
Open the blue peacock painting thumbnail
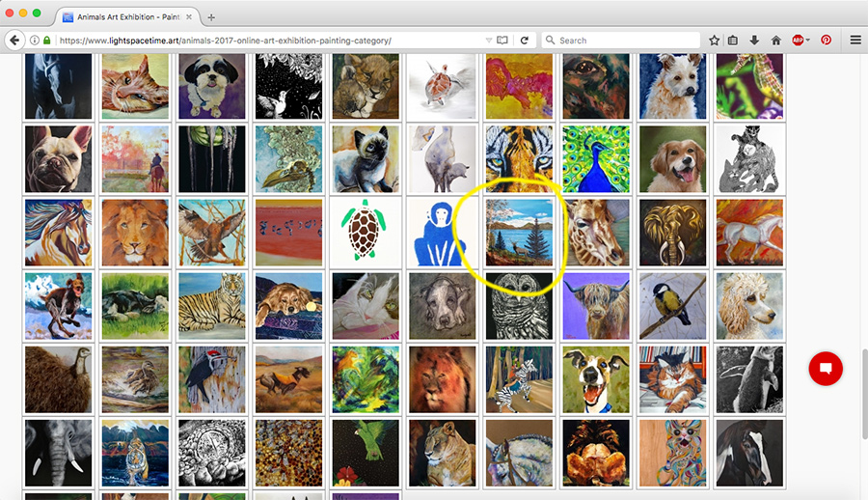point(596,159)
